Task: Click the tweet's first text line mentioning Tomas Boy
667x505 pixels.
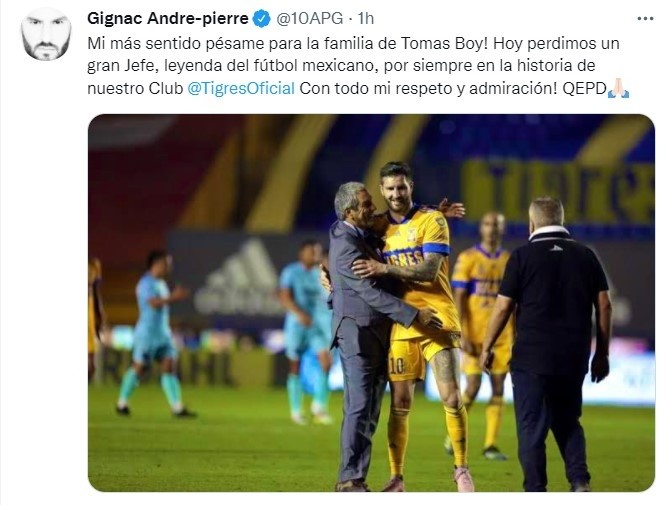Action: pyautogui.click(x=353, y=43)
